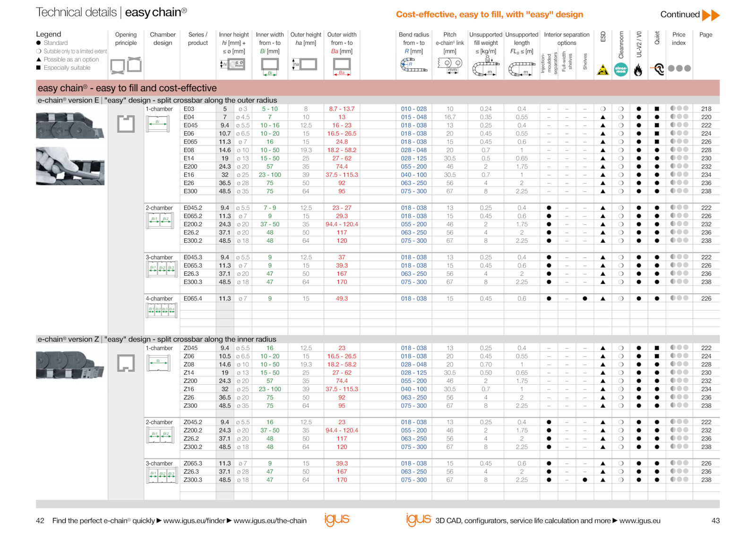Click the 'Technical details | easy chain' title
The width and height of the screenshot is (756, 534).
pos(112,12)
